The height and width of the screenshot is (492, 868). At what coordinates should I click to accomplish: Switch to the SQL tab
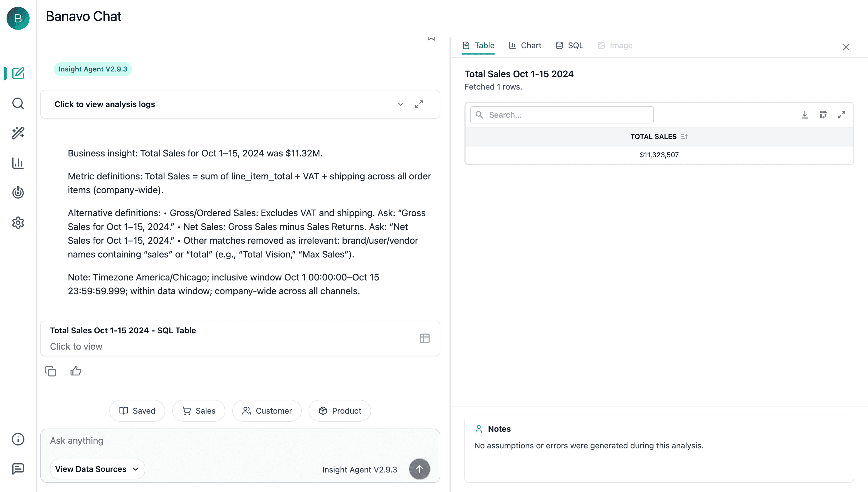tap(569, 45)
